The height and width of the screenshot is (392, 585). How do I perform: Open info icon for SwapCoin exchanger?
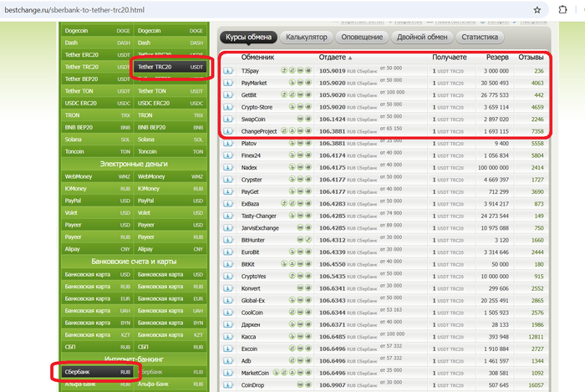click(228, 120)
